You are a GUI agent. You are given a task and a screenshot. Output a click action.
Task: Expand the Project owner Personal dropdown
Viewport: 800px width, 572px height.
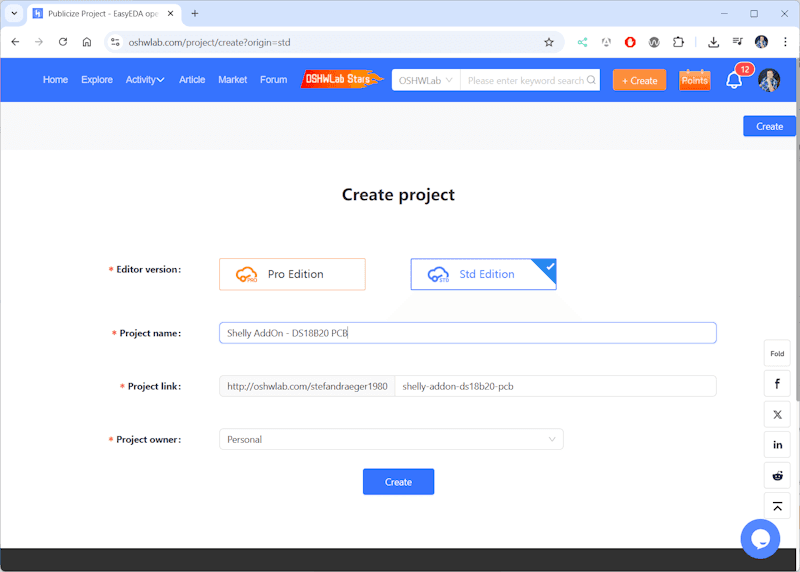pyautogui.click(x=391, y=439)
